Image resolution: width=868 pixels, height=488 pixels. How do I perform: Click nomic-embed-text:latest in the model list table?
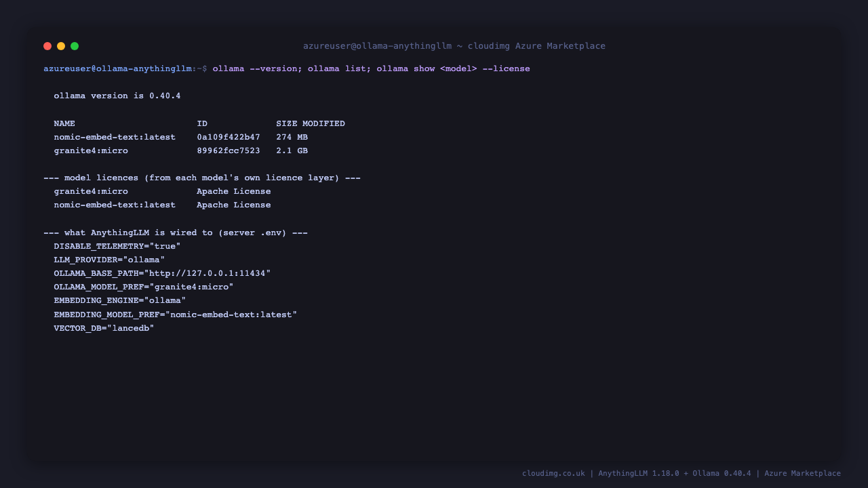pos(115,137)
